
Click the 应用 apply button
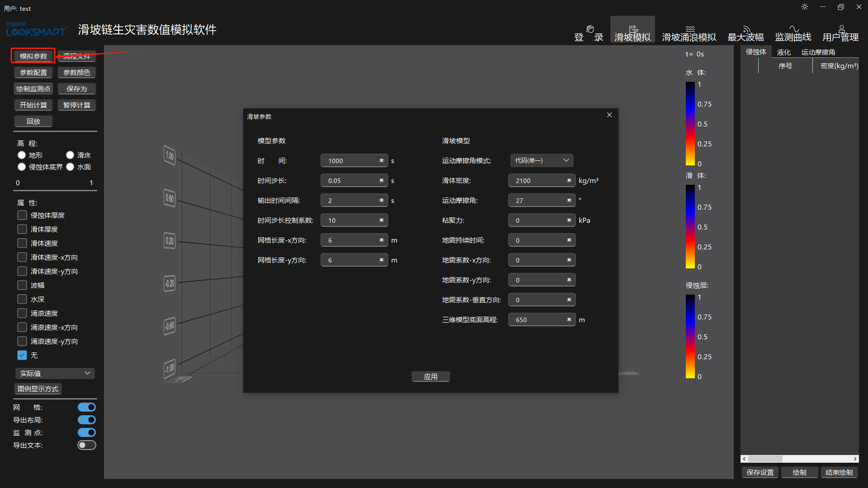(x=430, y=376)
